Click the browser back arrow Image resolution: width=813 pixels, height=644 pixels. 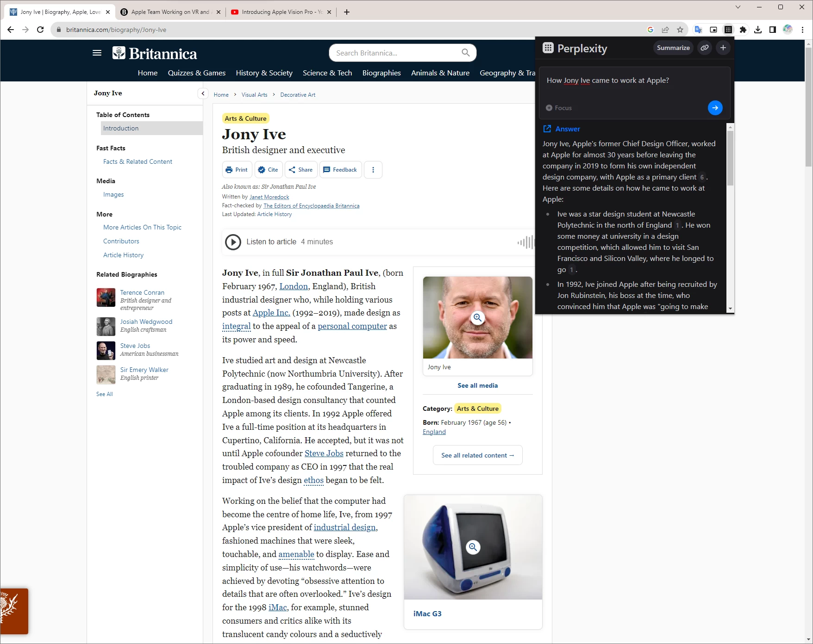pyautogui.click(x=11, y=30)
